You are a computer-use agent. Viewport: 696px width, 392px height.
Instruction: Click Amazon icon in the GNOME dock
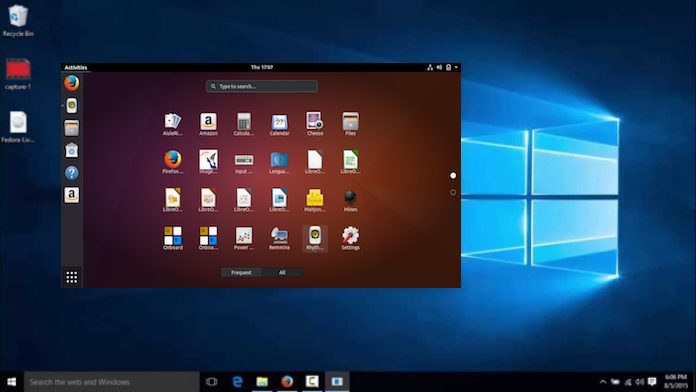[71, 195]
